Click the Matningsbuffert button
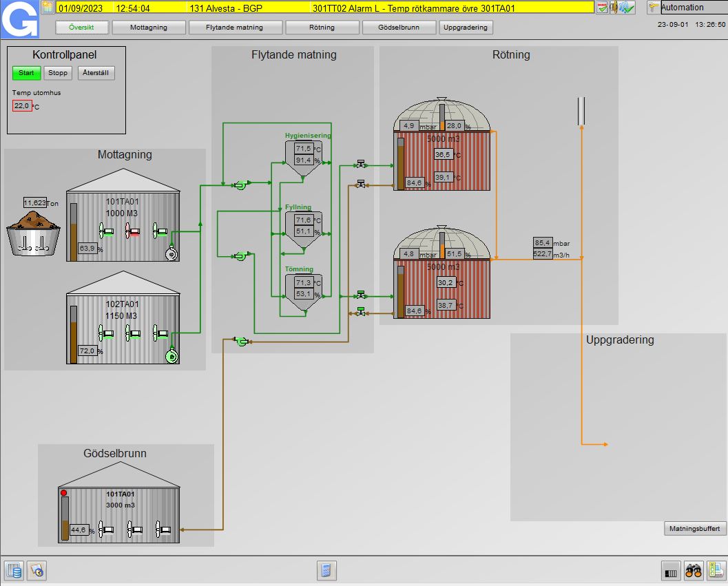728x586 pixels. (x=695, y=529)
